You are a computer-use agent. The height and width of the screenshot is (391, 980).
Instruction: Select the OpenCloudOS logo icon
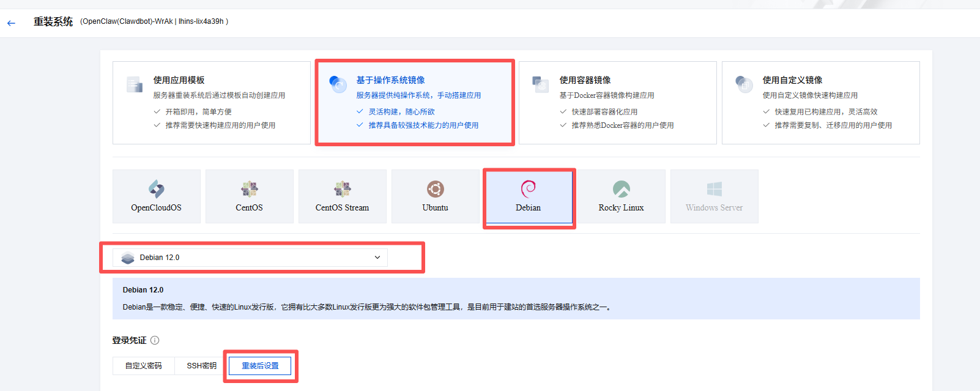[x=157, y=189]
